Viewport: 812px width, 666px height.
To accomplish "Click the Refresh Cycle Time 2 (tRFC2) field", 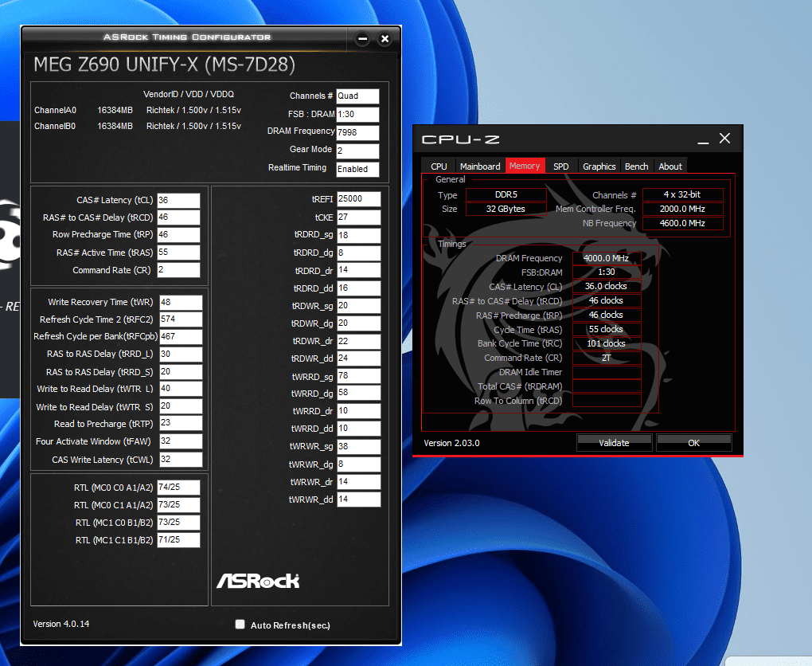I will [181, 319].
